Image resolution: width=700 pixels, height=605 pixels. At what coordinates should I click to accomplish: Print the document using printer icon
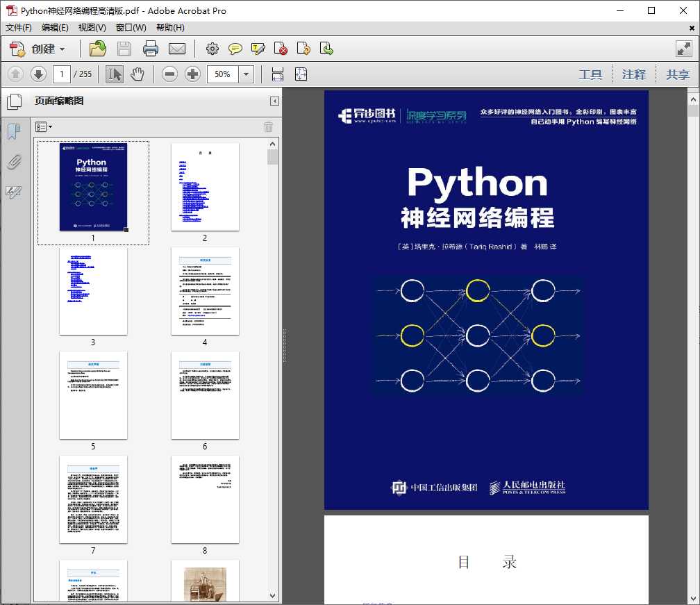[151, 49]
